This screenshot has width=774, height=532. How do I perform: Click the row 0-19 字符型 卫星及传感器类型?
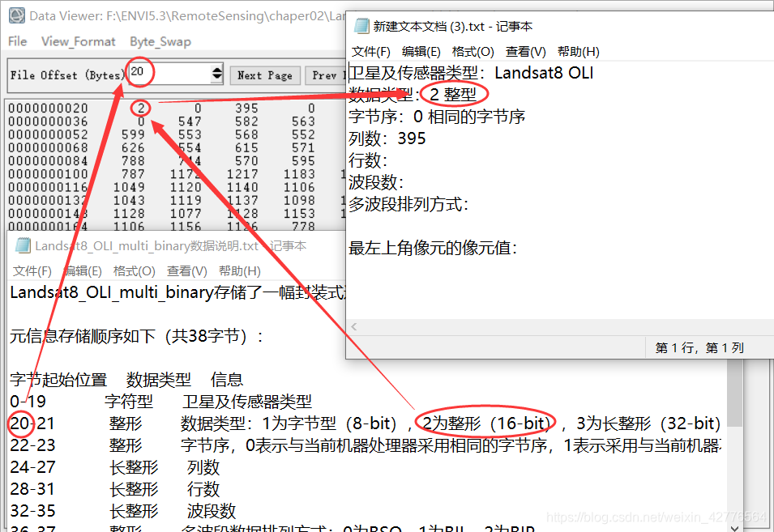161,402
